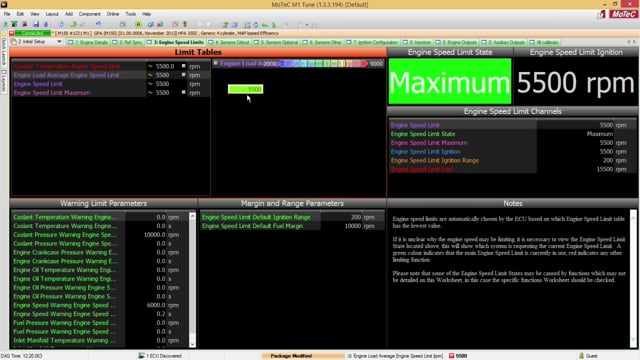Toggle checkbox beside Engine Load Average axis header
Viewport: 640px width, 360px height.
pos(216,63)
